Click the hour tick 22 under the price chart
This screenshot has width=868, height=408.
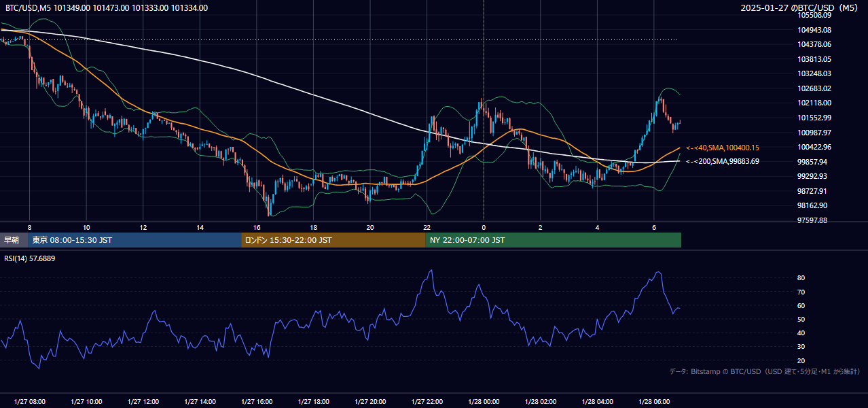pyautogui.click(x=427, y=227)
